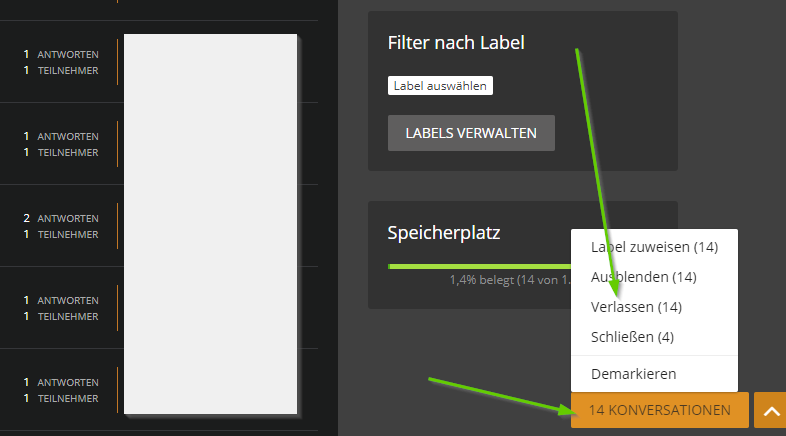786x436 pixels.
Task: Click the '2' reply count number
Action: pos(27,218)
